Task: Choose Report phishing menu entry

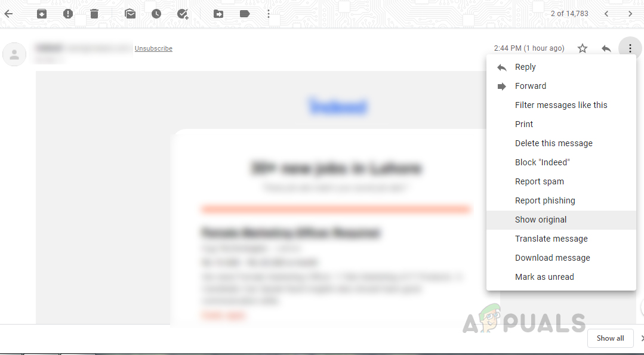Action: 561,200
